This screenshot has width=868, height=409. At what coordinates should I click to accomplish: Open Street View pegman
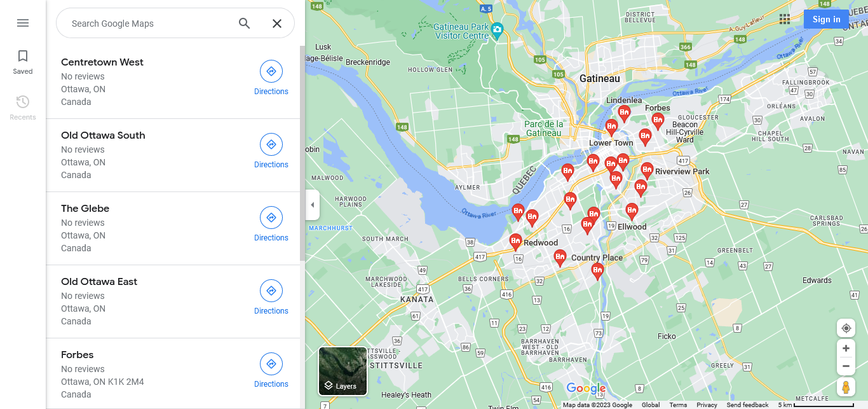pos(846,387)
